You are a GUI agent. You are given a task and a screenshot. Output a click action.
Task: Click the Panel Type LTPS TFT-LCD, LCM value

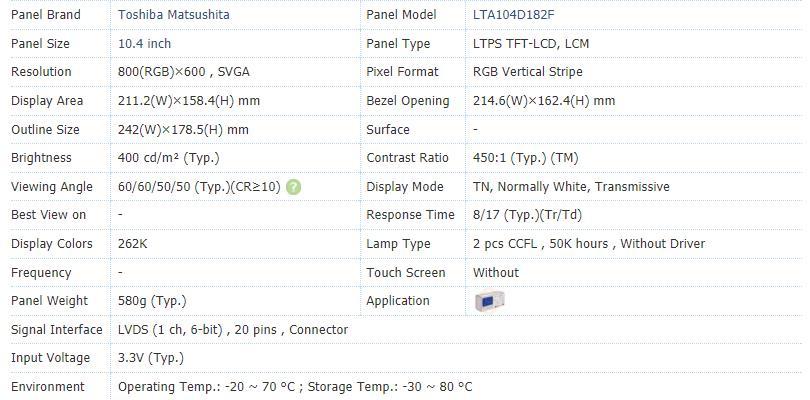tap(531, 43)
